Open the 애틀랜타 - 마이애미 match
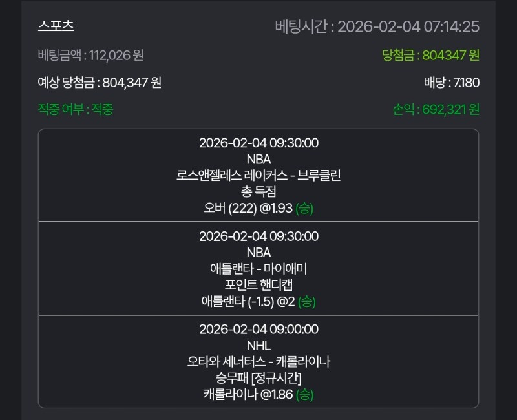This screenshot has width=517, height=420. click(x=258, y=269)
